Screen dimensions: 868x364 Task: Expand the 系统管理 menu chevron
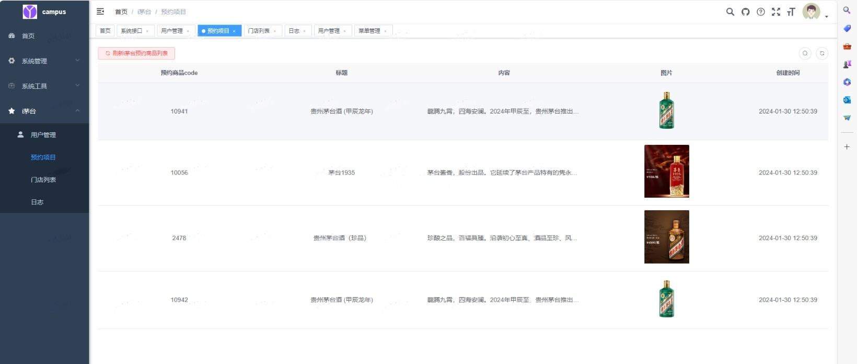click(x=77, y=60)
